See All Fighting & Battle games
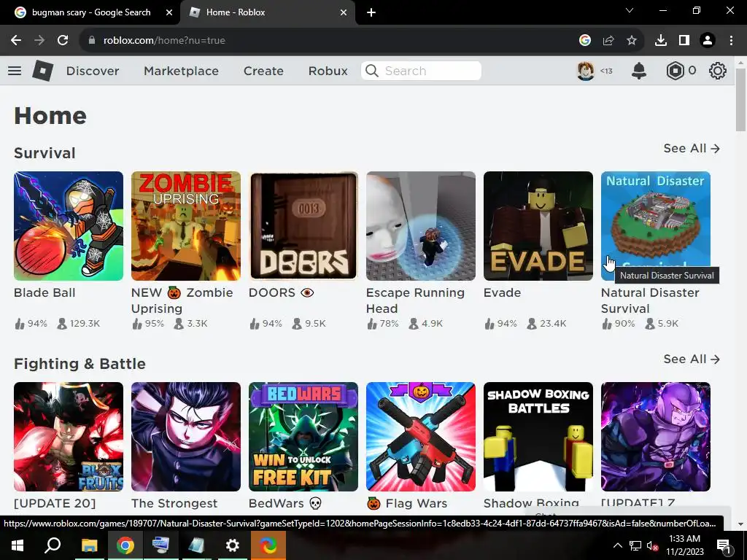The image size is (747, 560). [x=692, y=359]
